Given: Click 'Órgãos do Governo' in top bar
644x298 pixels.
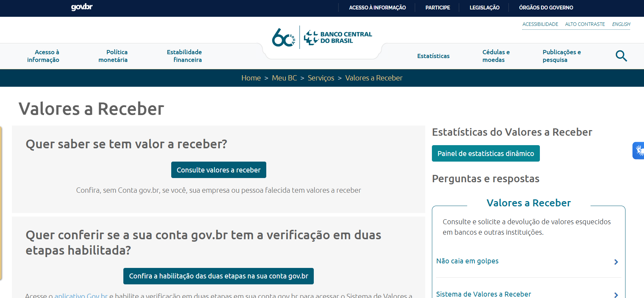Looking at the screenshot, I should (x=546, y=8).
